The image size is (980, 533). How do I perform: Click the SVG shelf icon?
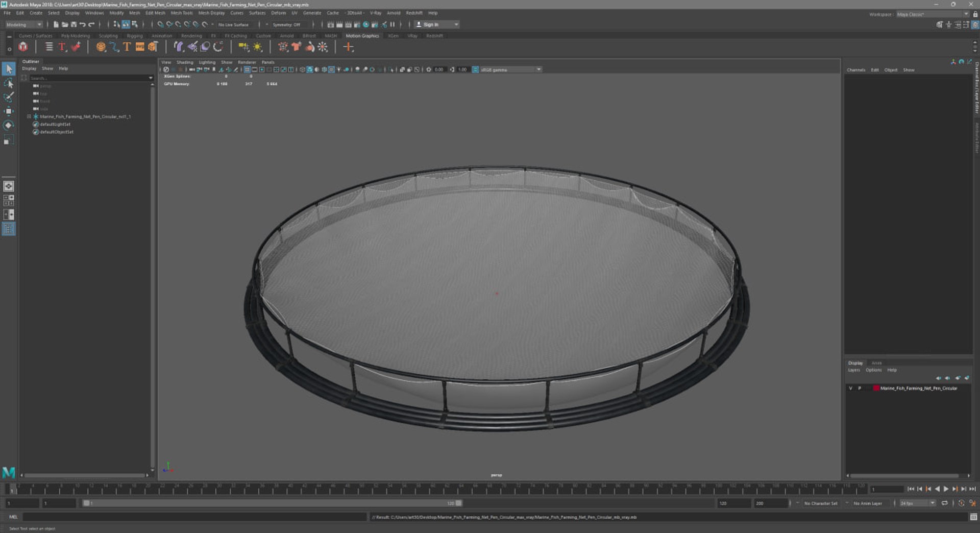coord(140,47)
